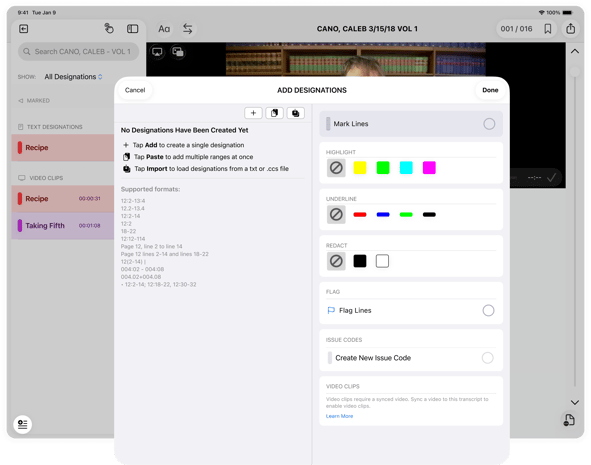This screenshot has width=591, height=465.
Task: Open text size Aa settings
Action: tap(164, 29)
